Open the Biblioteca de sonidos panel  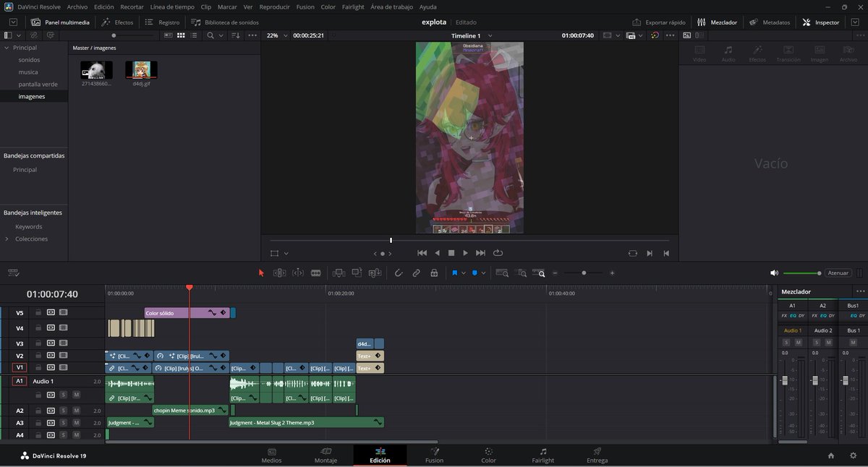(x=225, y=22)
